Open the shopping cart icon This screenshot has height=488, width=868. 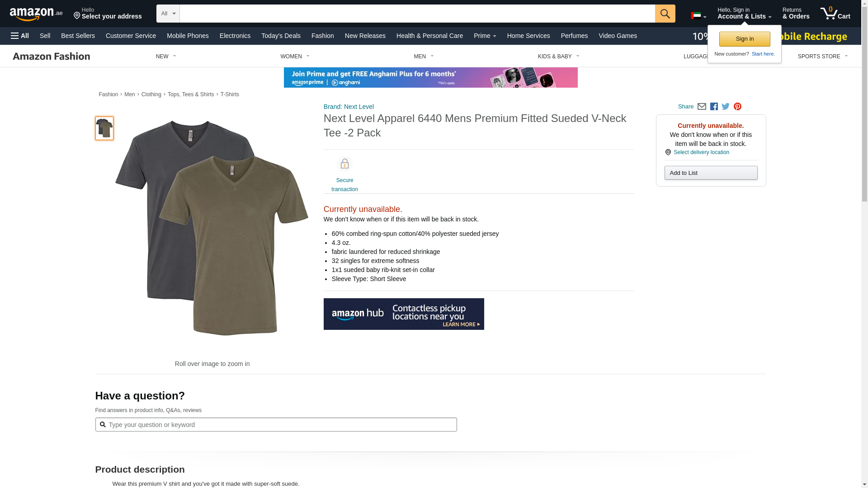tap(835, 14)
